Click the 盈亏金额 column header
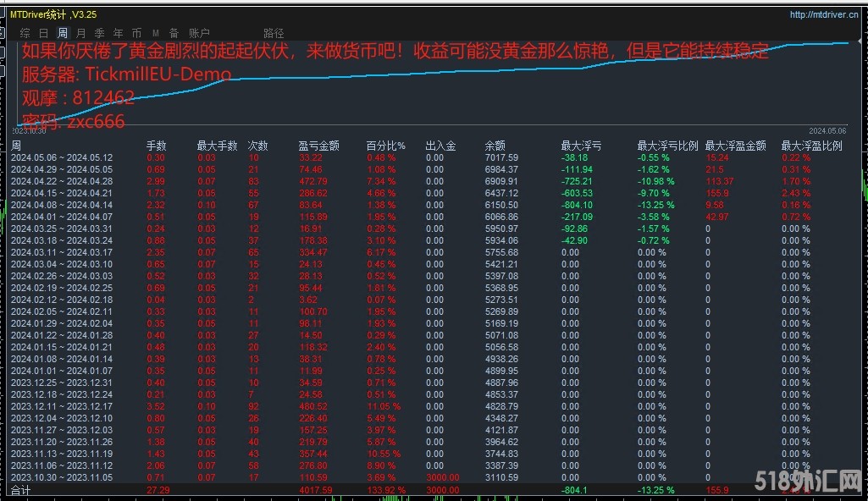Viewport: 868px width, 501px height. (318, 146)
